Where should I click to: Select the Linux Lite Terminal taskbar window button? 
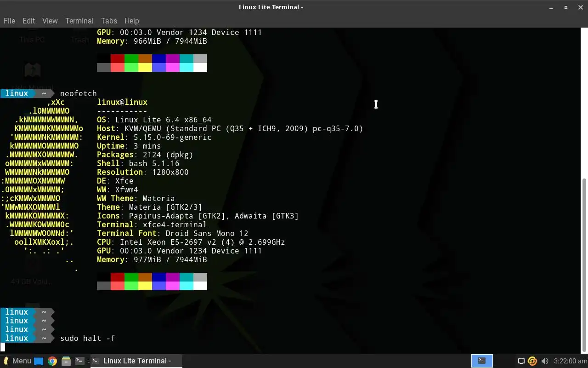click(136, 361)
